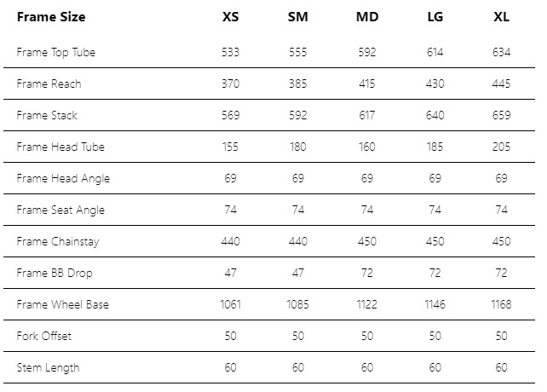
Task: Click the Frame Wheel Base label
Action: coord(63,304)
